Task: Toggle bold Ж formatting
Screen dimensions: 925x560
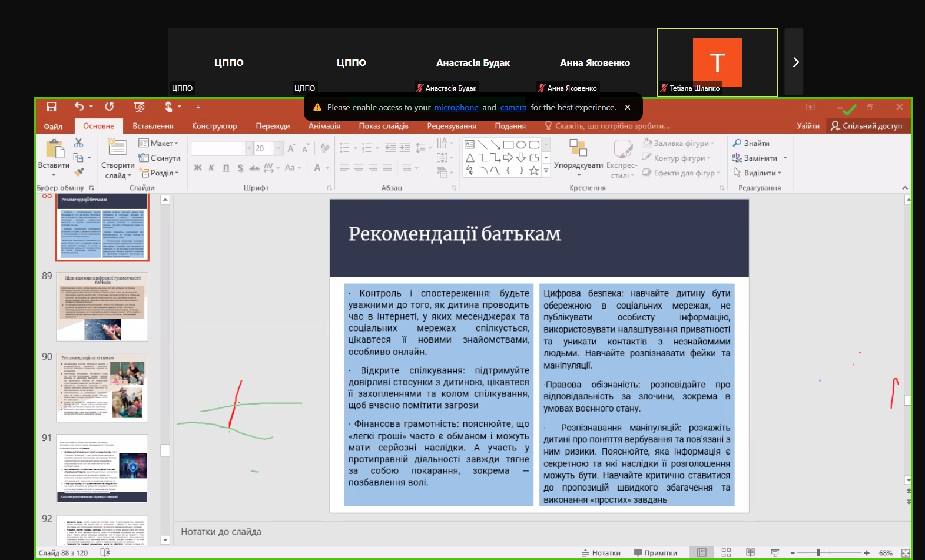Action: pyautogui.click(x=198, y=168)
